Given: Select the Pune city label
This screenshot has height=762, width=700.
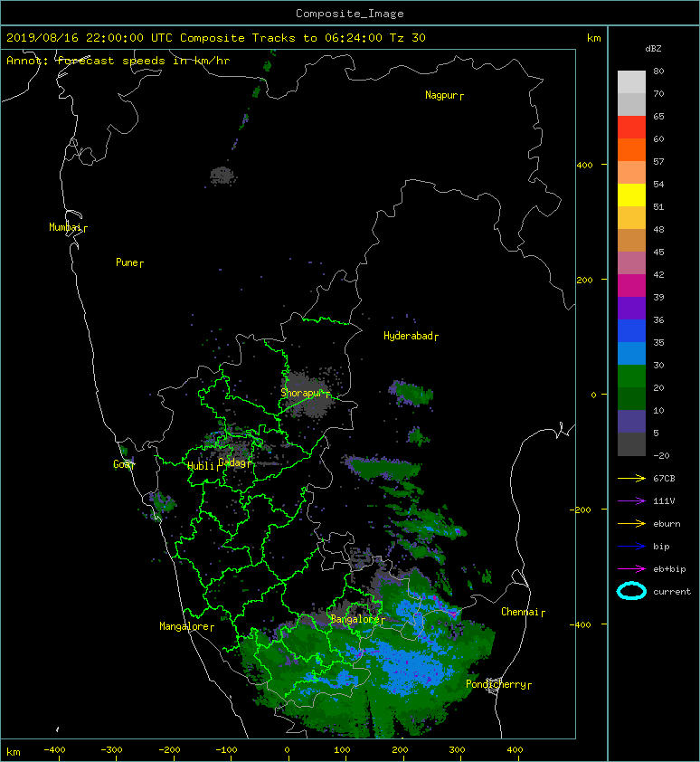Looking at the screenshot, I should (x=128, y=262).
